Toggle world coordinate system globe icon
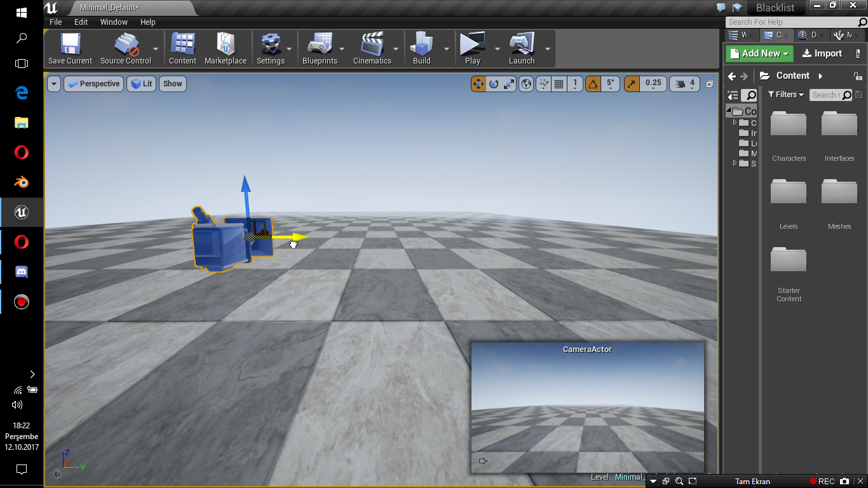The image size is (868, 488). coord(526,83)
